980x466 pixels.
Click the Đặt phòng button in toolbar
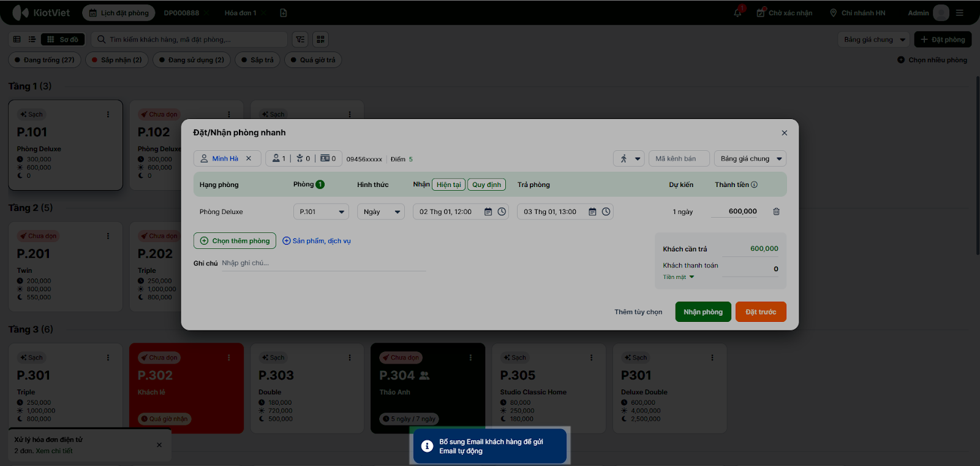click(x=943, y=39)
